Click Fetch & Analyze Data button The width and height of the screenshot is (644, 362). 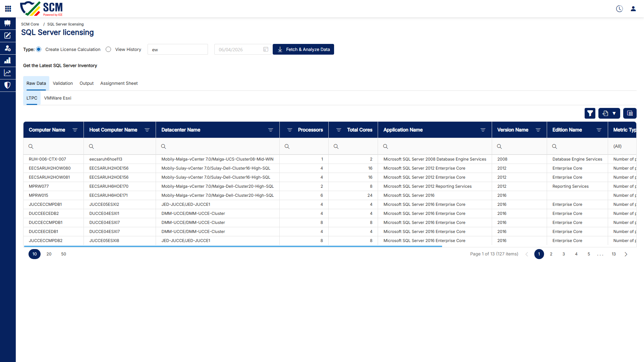tap(303, 49)
